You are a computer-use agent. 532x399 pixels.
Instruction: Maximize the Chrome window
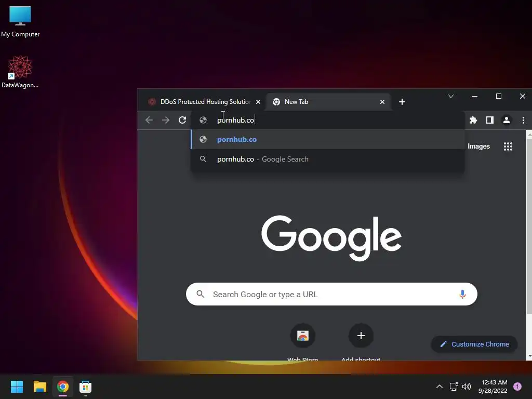[498, 96]
